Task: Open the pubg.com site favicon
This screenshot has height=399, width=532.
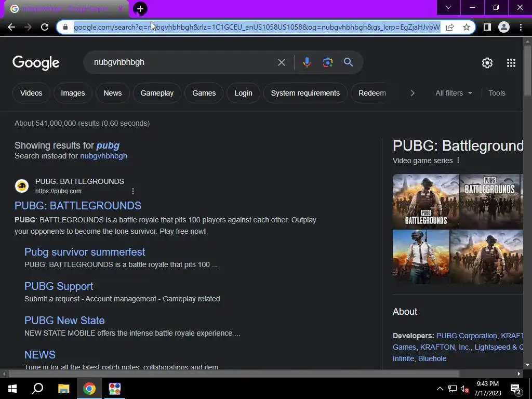Action: 22,186
